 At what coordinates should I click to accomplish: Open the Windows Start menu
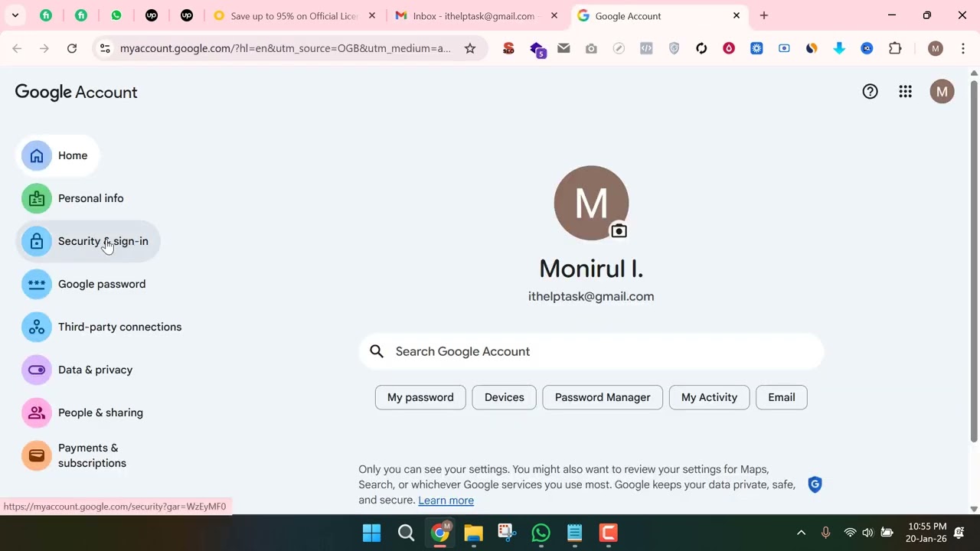[371, 533]
